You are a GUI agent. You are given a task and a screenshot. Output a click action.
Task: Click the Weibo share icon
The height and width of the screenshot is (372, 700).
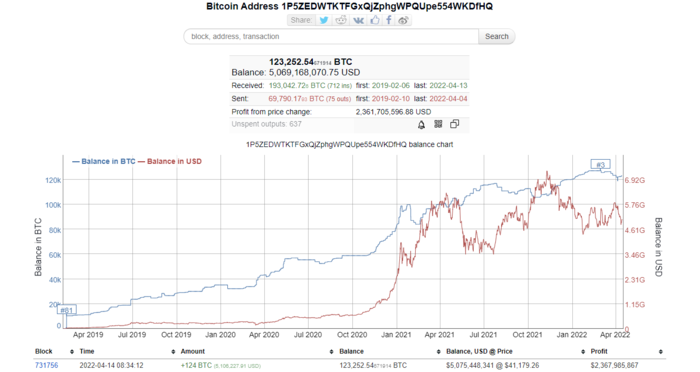[x=403, y=20]
